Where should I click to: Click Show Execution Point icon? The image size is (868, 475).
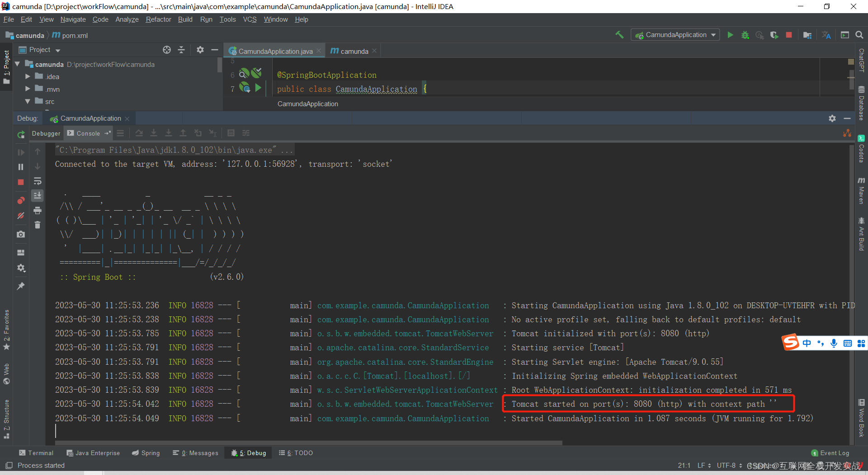click(120, 133)
